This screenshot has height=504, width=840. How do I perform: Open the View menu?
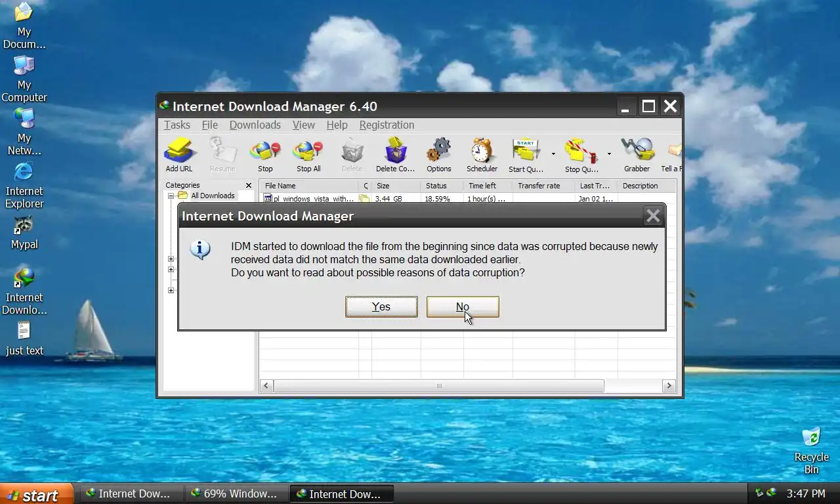click(304, 125)
